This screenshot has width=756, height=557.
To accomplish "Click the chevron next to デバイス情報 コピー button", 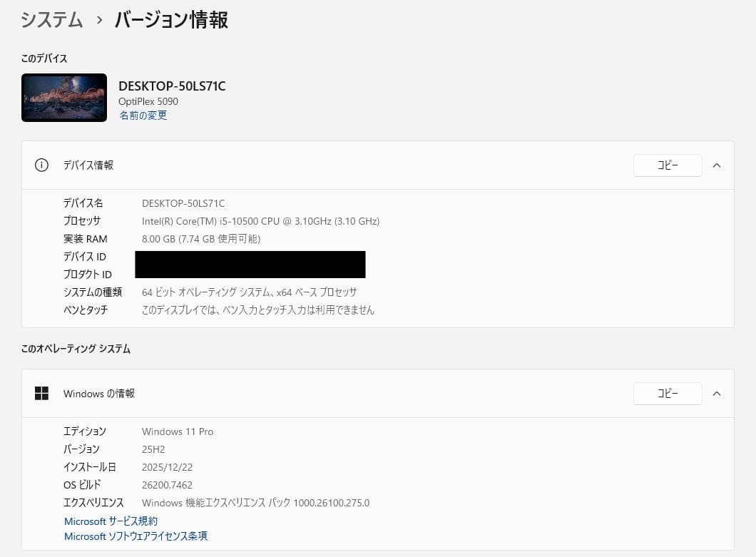I will [716, 165].
